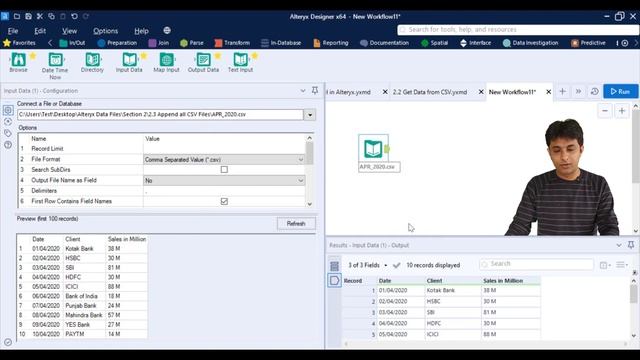Click the APR_2020.csv Input Data node on canvas
The width and height of the screenshot is (640, 360).
point(373,148)
